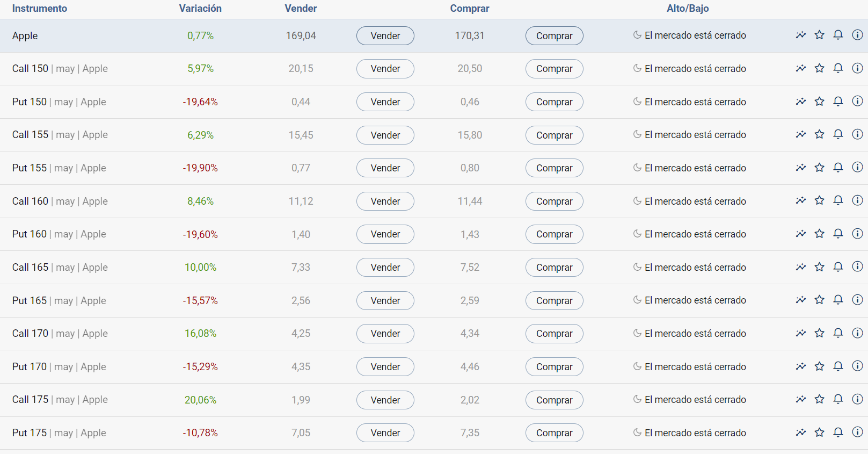The image size is (868, 454).
Task: Set a price alert bell for Apple
Action: click(838, 35)
